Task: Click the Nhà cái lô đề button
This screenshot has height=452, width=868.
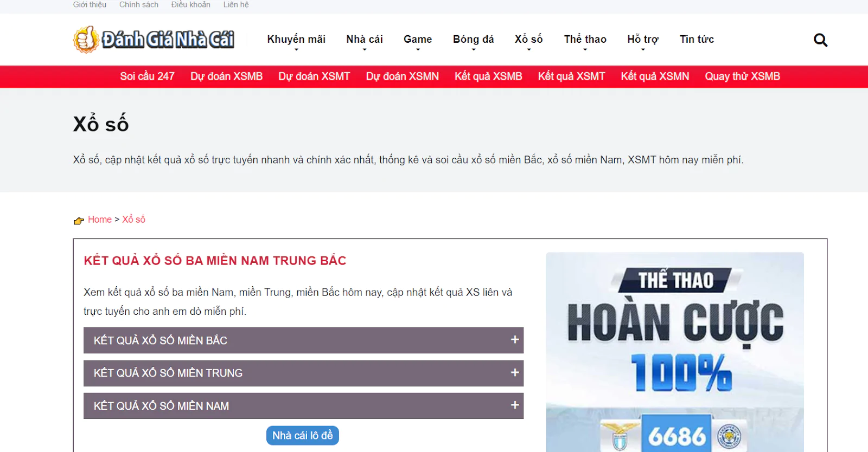Action: (303, 436)
